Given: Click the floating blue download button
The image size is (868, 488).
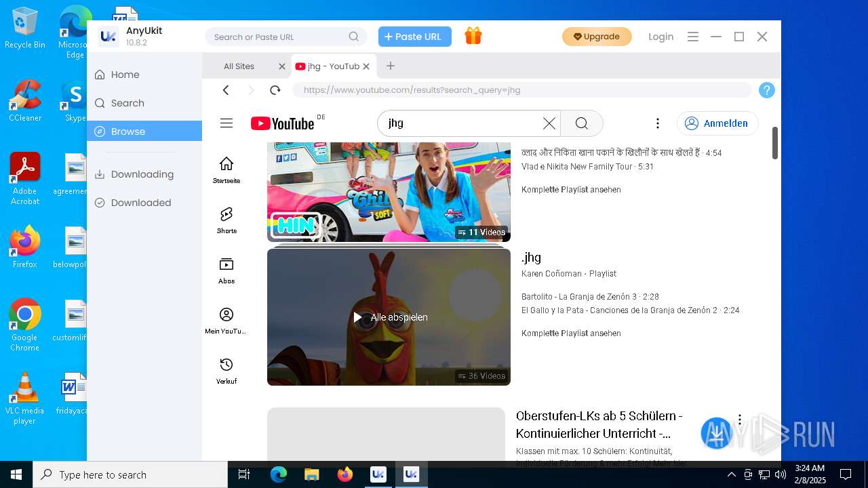Looking at the screenshot, I should click(x=717, y=434).
